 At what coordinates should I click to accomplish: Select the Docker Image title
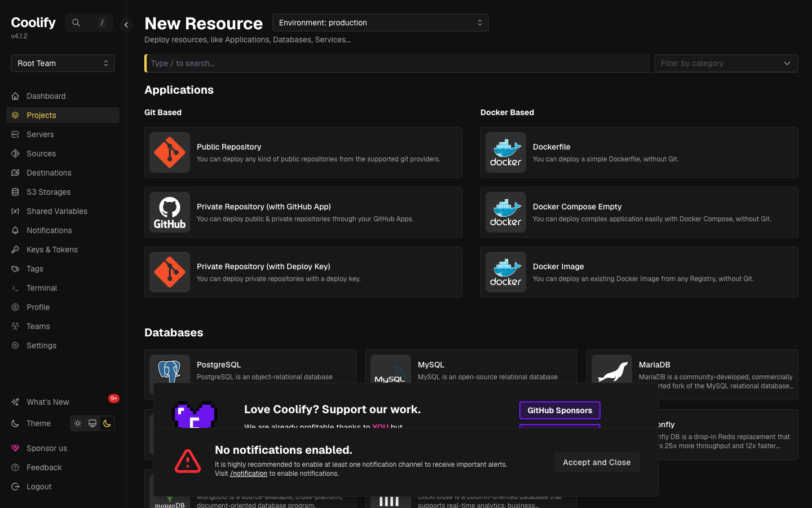pyautogui.click(x=558, y=266)
